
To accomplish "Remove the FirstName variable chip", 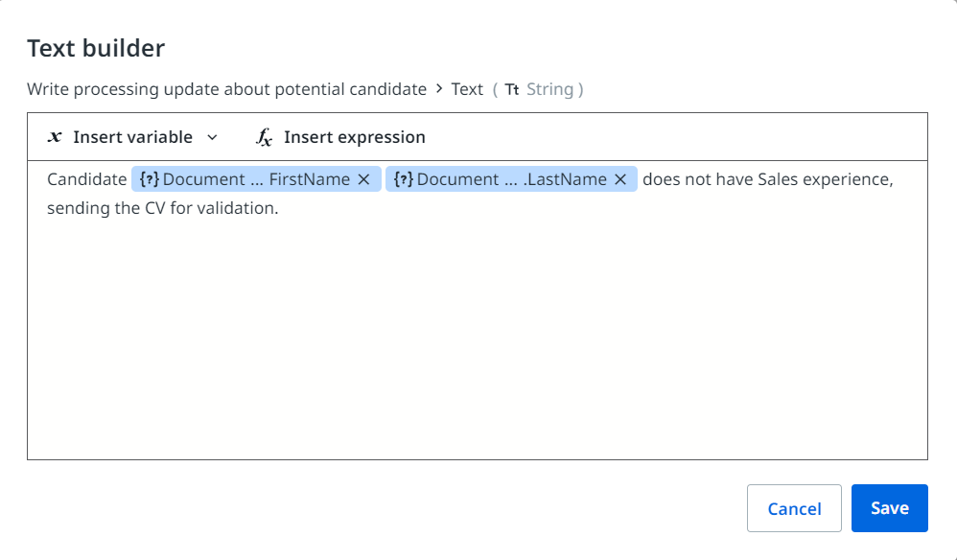I will (363, 179).
